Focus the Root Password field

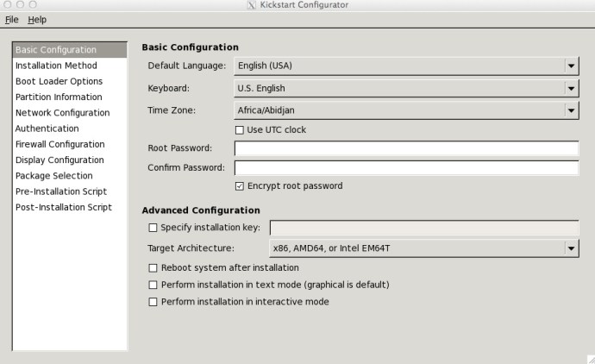[x=406, y=148]
